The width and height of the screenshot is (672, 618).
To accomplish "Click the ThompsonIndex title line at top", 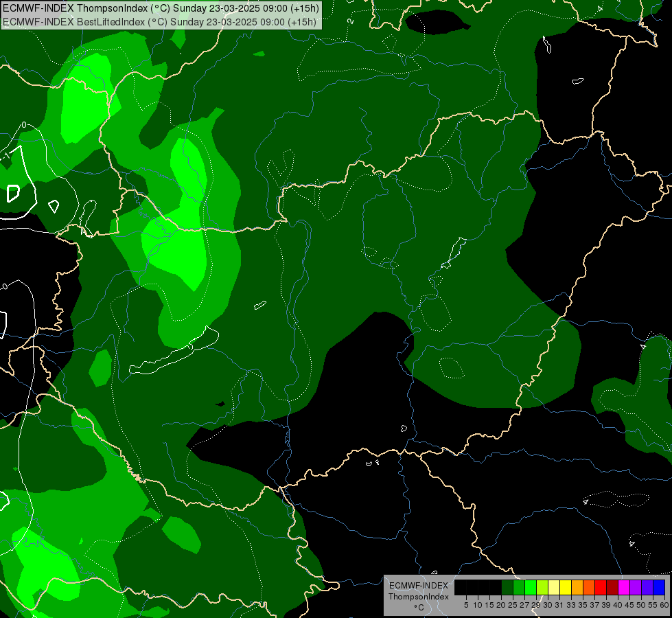I will [161, 8].
